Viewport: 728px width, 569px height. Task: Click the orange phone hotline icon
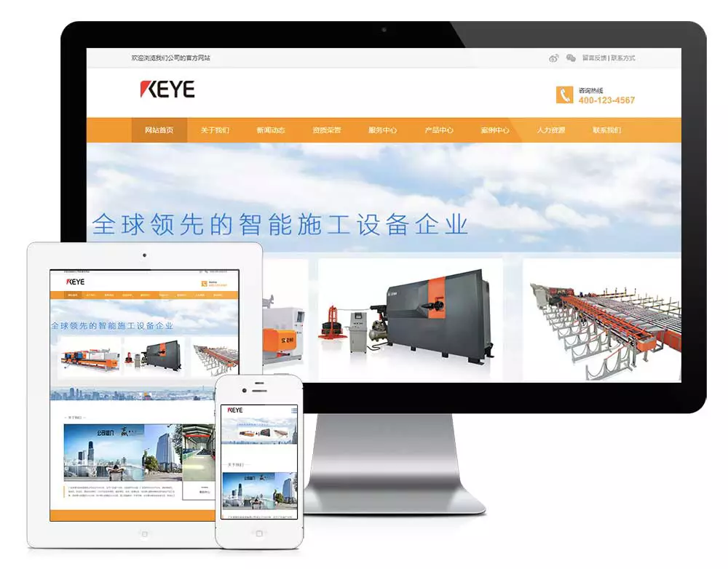[x=564, y=95]
